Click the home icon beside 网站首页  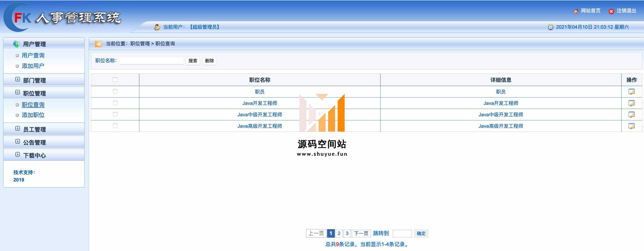576,11
